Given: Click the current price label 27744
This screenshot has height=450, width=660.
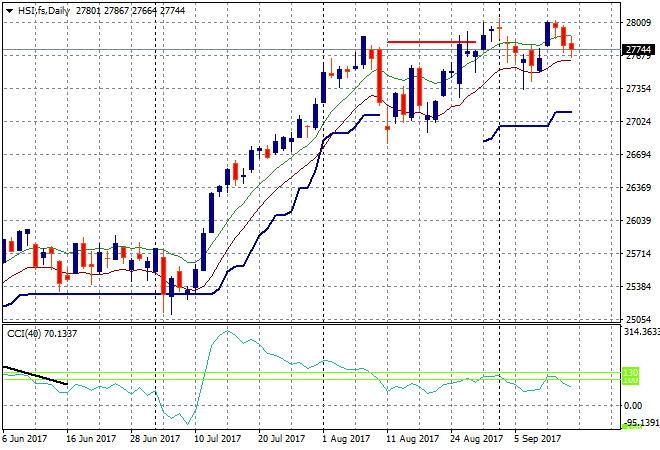Looking at the screenshot, I should (638, 49).
